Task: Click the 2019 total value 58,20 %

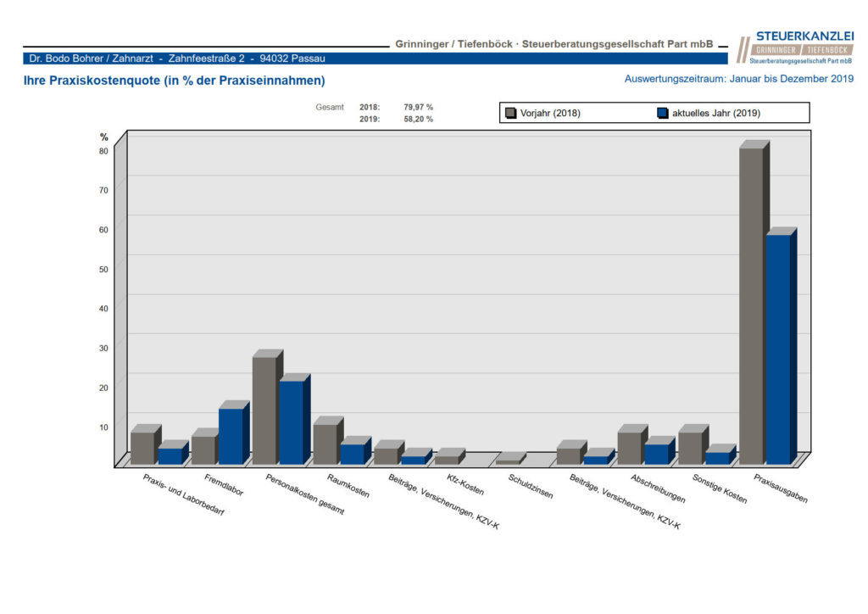Action: click(x=419, y=119)
